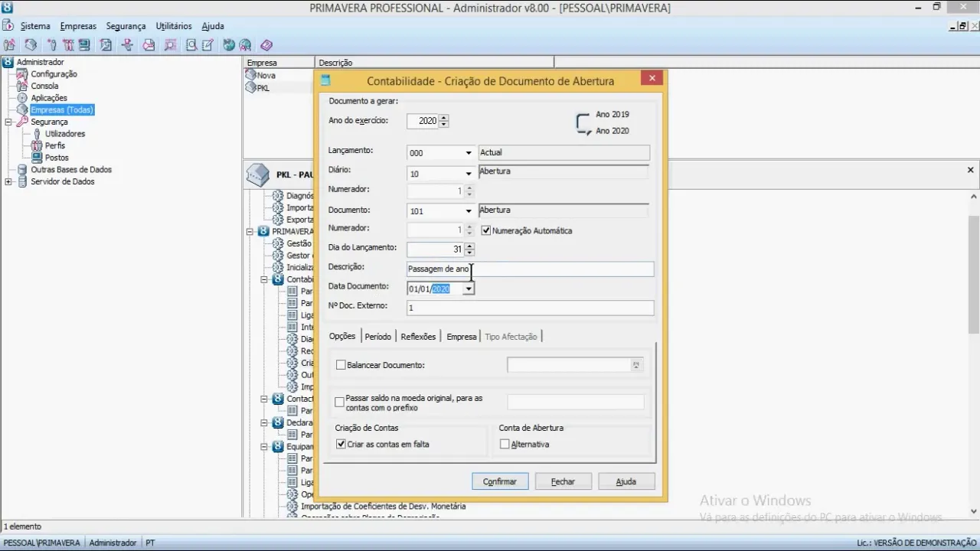Click the single new user toolbar icon
Viewport: 980px width, 551px height.
(x=52, y=45)
